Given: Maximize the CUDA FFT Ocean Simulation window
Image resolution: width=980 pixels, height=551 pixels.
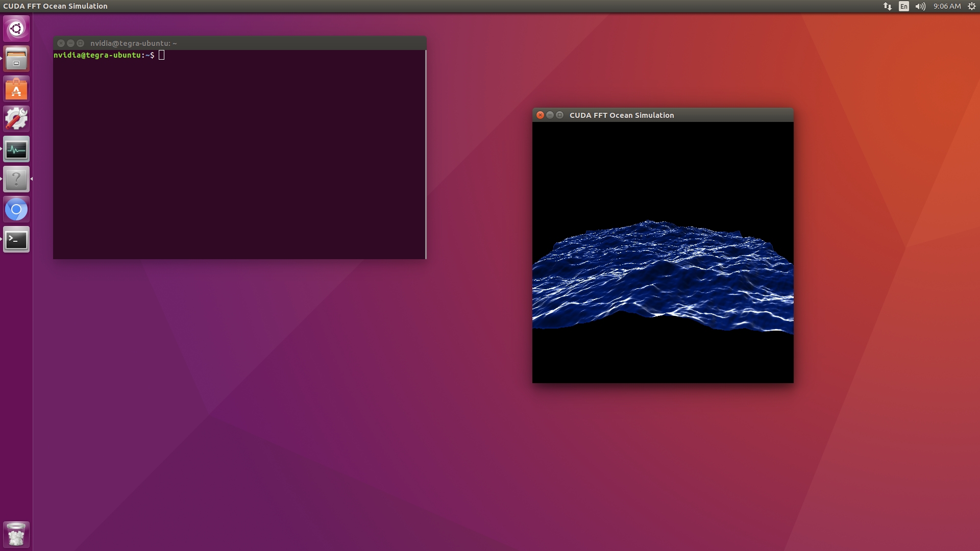Looking at the screenshot, I should click(559, 115).
